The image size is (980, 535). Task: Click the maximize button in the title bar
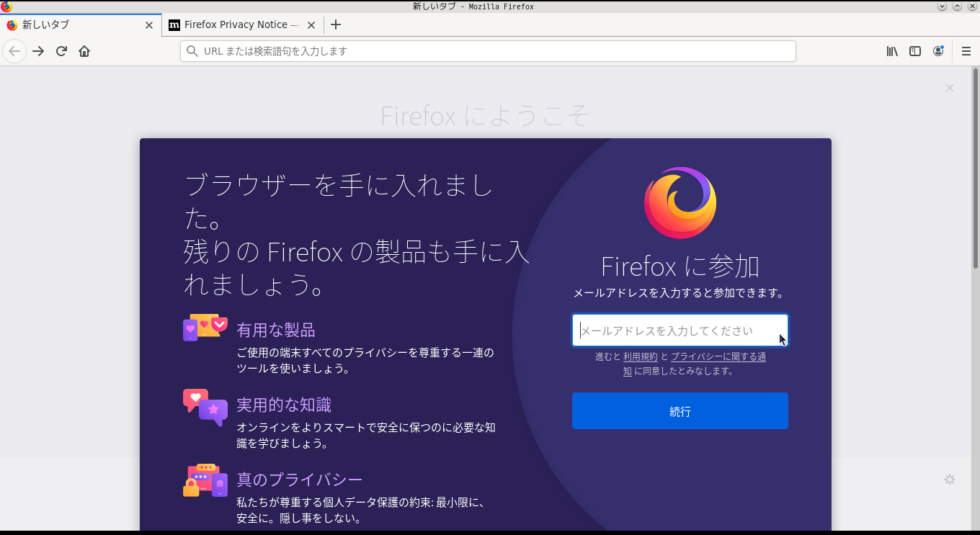point(958,6)
